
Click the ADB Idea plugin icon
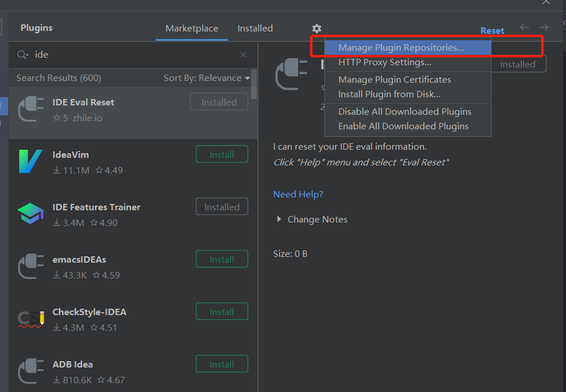click(x=31, y=370)
